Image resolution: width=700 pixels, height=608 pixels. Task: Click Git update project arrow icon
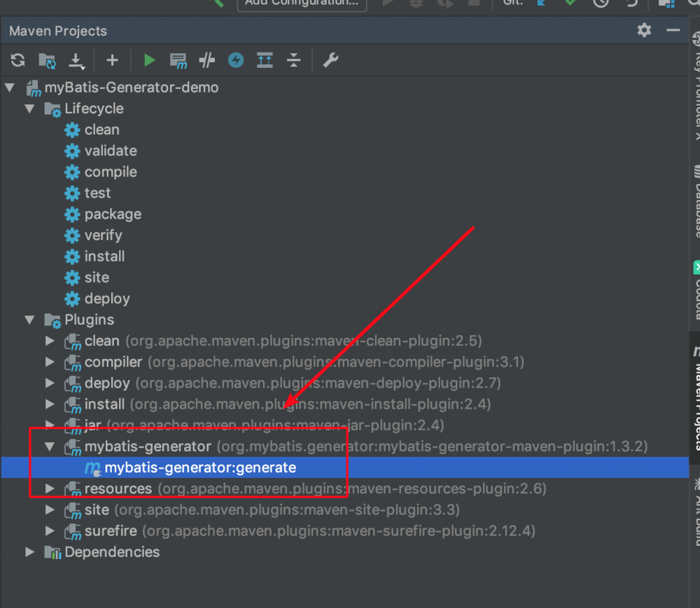tap(542, 3)
